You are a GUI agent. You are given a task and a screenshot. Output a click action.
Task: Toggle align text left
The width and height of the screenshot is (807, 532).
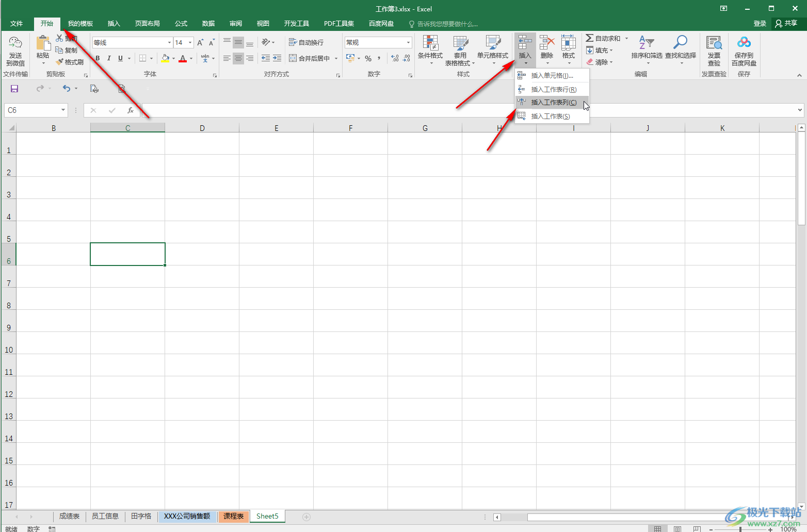tap(227, 58)
